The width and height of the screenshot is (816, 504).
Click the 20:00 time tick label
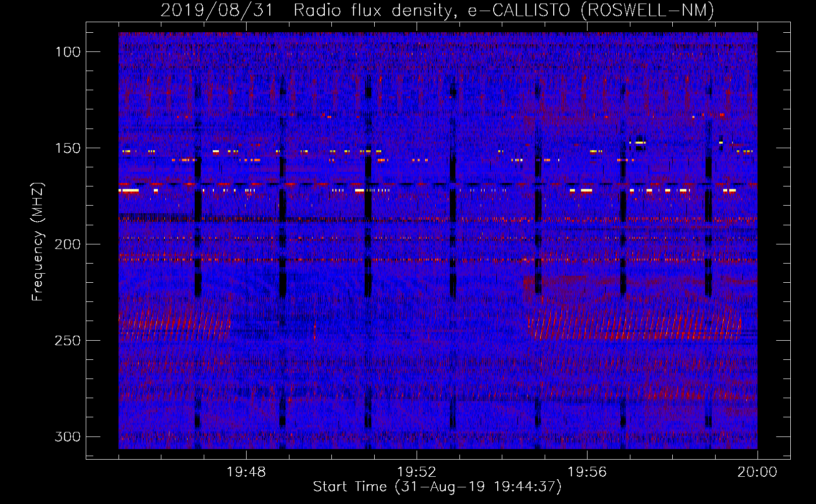tap(757, 472)
